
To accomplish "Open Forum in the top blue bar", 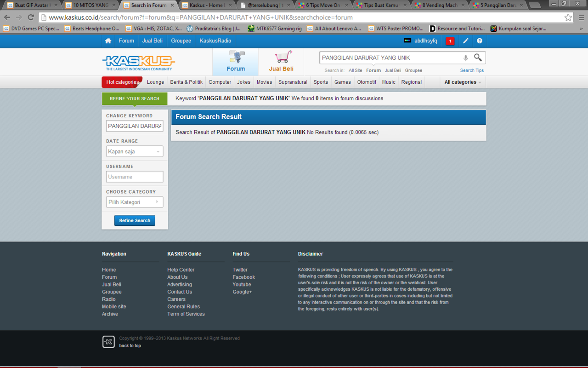I will [x=126, y=41].
